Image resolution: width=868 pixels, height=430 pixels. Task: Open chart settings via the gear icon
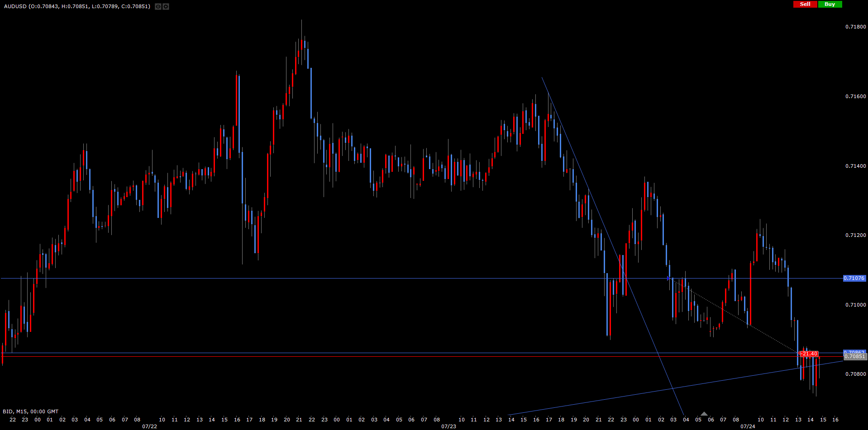click(166, 6)
